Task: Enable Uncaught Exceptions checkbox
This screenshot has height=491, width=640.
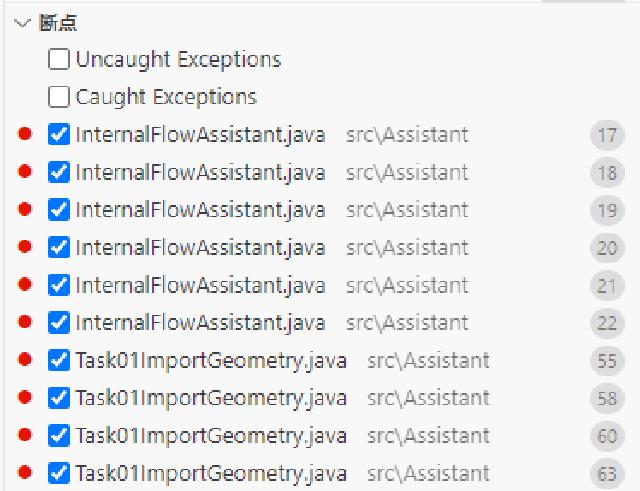Action: click(x=58, y=59)
